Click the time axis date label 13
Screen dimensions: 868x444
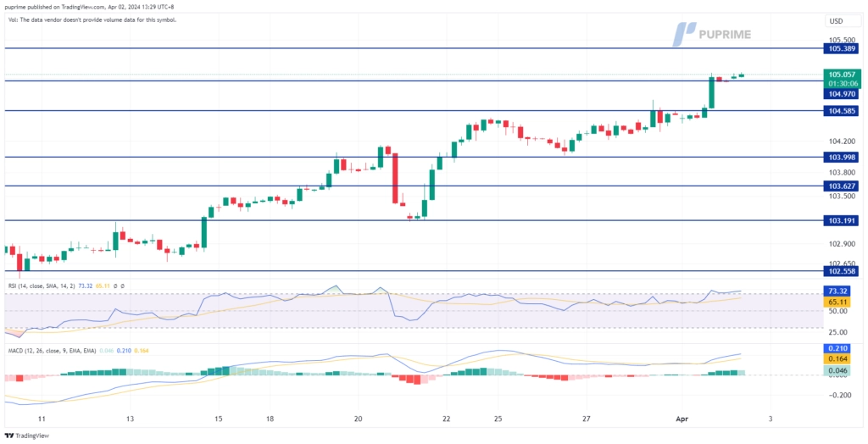130,419
